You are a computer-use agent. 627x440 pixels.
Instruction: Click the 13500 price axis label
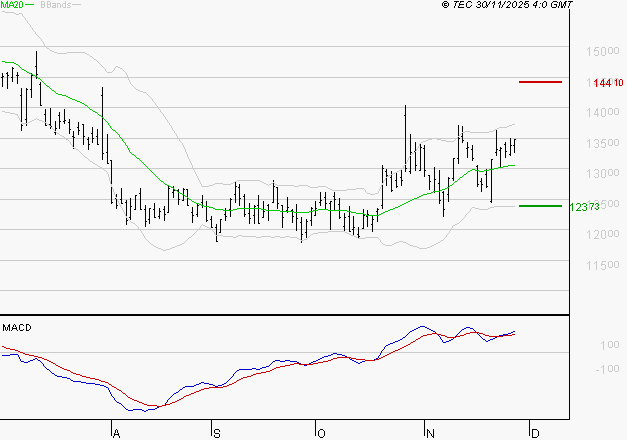point(603,143)
